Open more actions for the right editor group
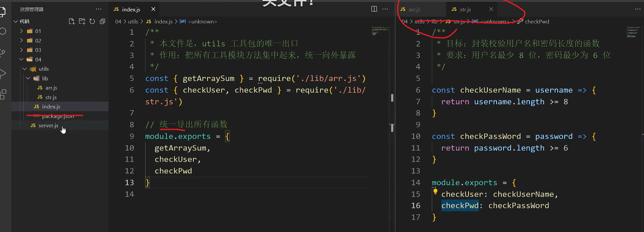 637,9
